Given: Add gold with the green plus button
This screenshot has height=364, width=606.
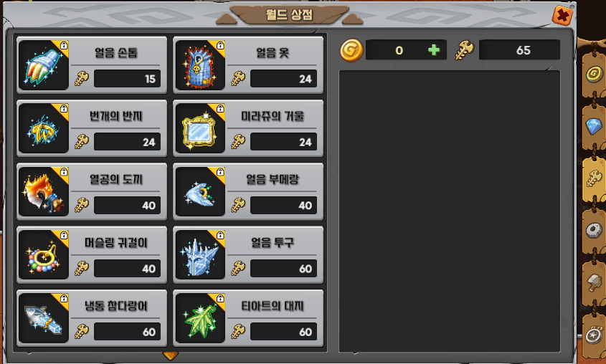Looking at the screenshot, I should click(434, 49).
